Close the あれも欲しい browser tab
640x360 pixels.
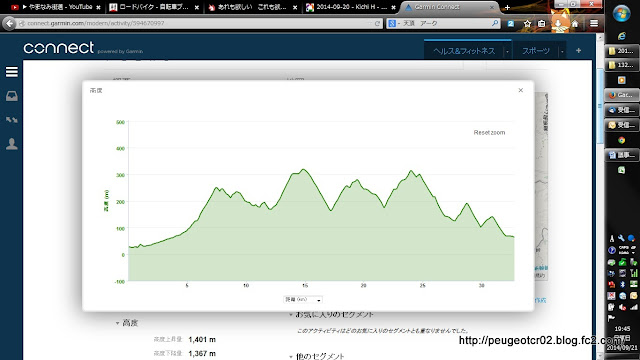click(295, 7)
